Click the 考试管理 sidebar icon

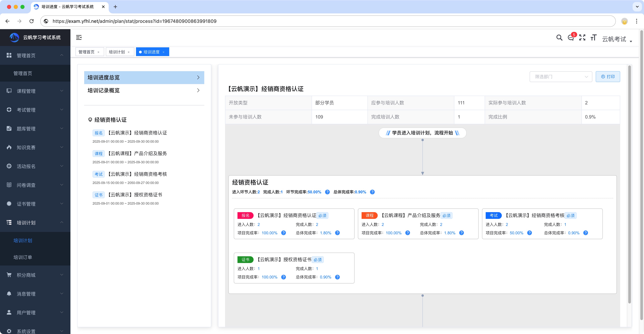pos(9,110)
